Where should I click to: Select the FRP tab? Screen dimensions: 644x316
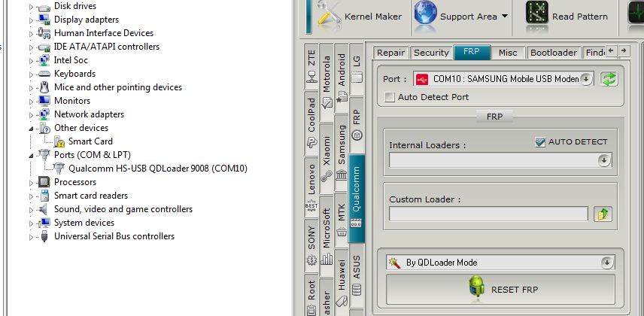[x=472, y=52]
